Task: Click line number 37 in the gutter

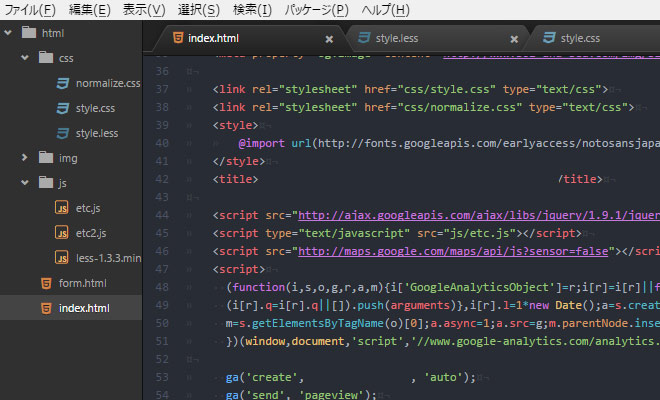Action: click(x=162, y=89)
